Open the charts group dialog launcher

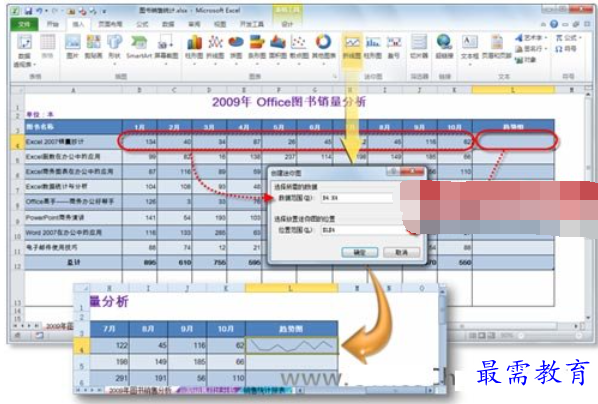coord(335,76)
